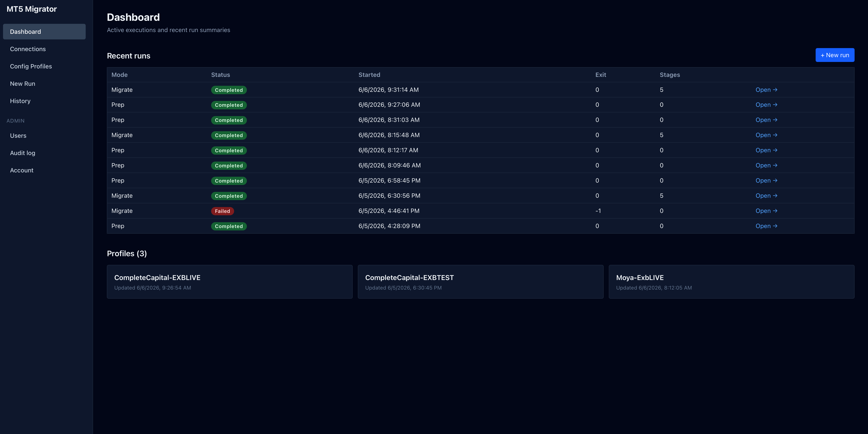The width and height of the screenshot is (868, 434).
Task: Click Completed badge of 9:27:06 AM run
Action: pos(229,105)
